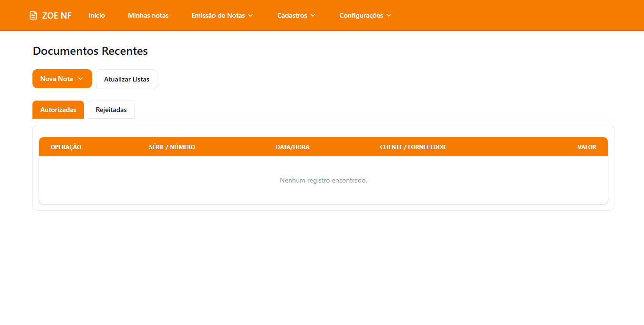Expand the Cadastros menu
This screenshot has width=644, height=325.
click(x=296, y=15)
